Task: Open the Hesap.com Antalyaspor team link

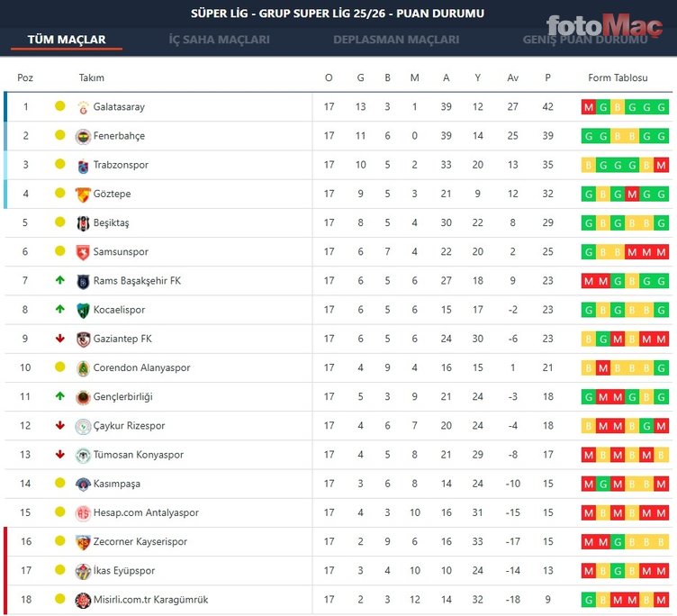Action: pyautogui.click(x=146, y=512)
